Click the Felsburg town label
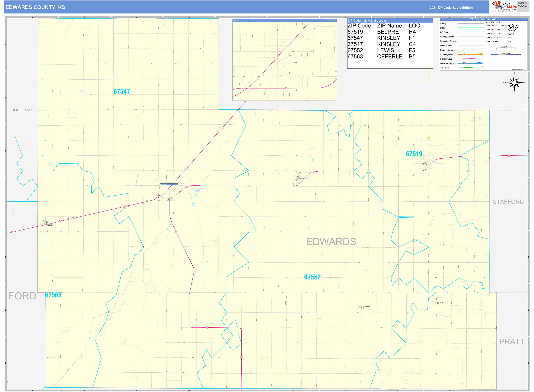The height and width of the screenshot is (392, 534). (x=367, y=306)
